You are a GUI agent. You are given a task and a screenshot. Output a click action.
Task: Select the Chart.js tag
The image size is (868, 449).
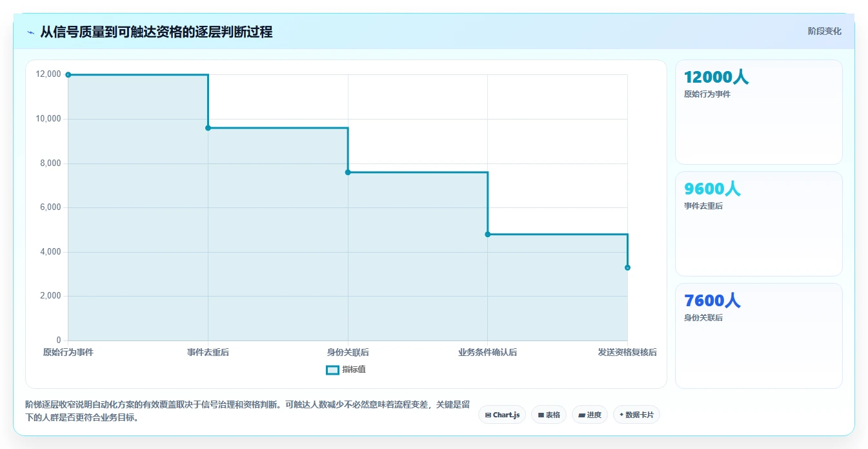click(x=502, y=415)
